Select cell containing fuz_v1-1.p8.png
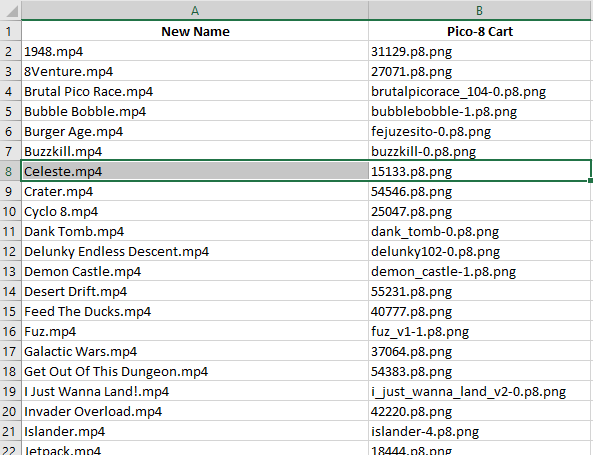This screenshot has height=455, width=593. coord(480,332)
